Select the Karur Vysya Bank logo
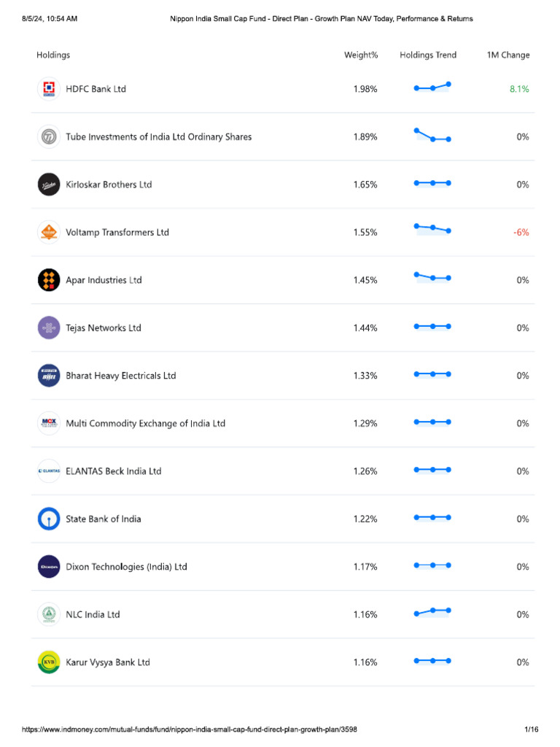Viewport: 560px width, 747px height. (49, 662)
